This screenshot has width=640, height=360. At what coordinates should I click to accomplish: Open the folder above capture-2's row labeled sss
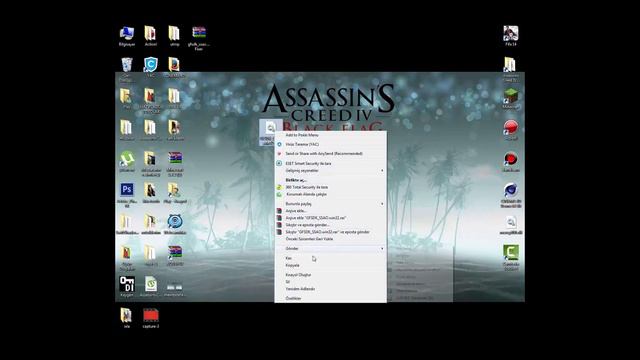tap(127, 318)
